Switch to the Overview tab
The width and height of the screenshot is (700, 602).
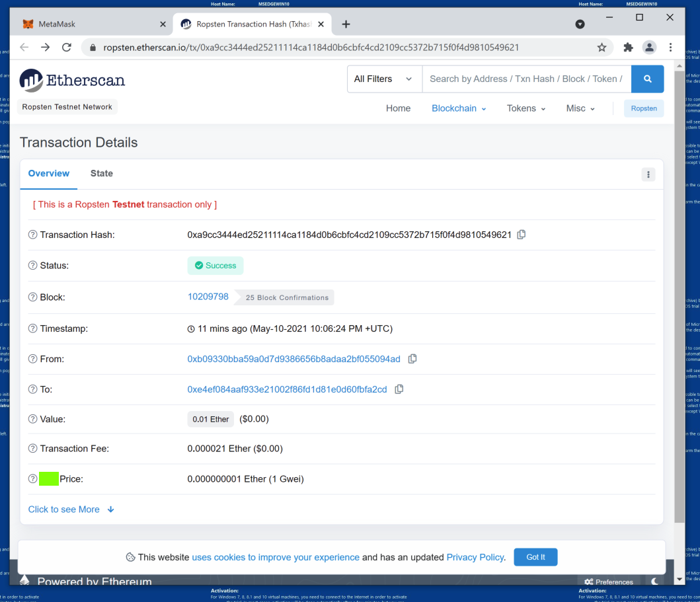(x=49, y=174)
